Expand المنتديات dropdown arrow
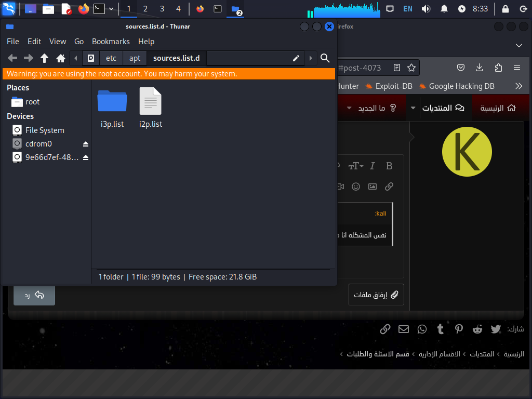 click(x=413, y=108)
